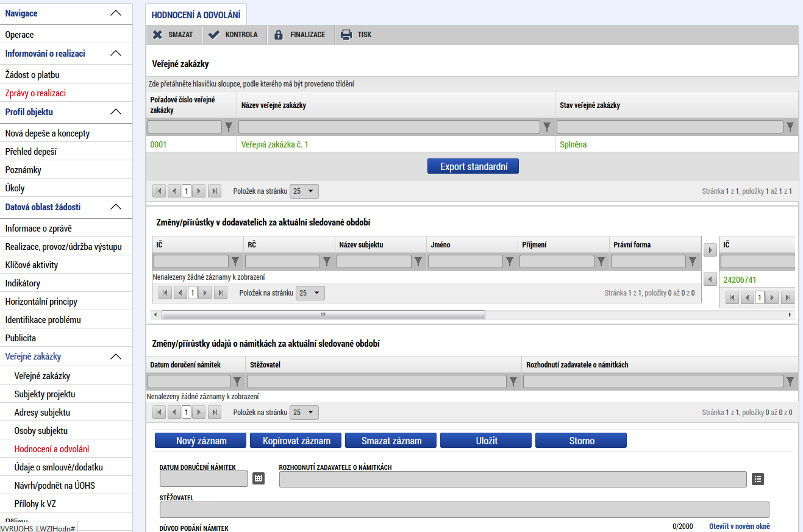Click Nový záznam button
The image size is (803, 532).
[x=201, y=441]
